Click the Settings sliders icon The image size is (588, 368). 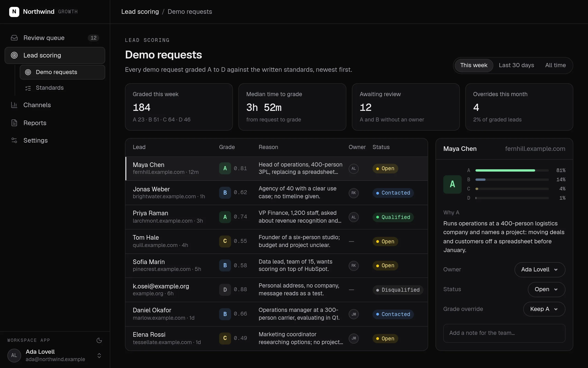14,141
